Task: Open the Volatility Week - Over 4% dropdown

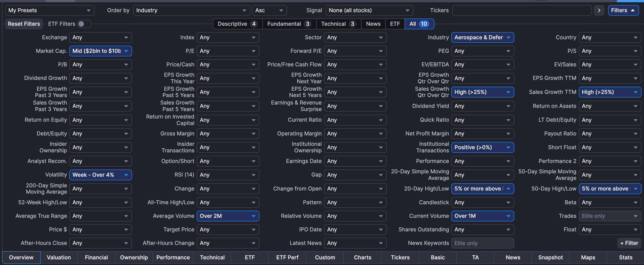Action: click(100, 175)
